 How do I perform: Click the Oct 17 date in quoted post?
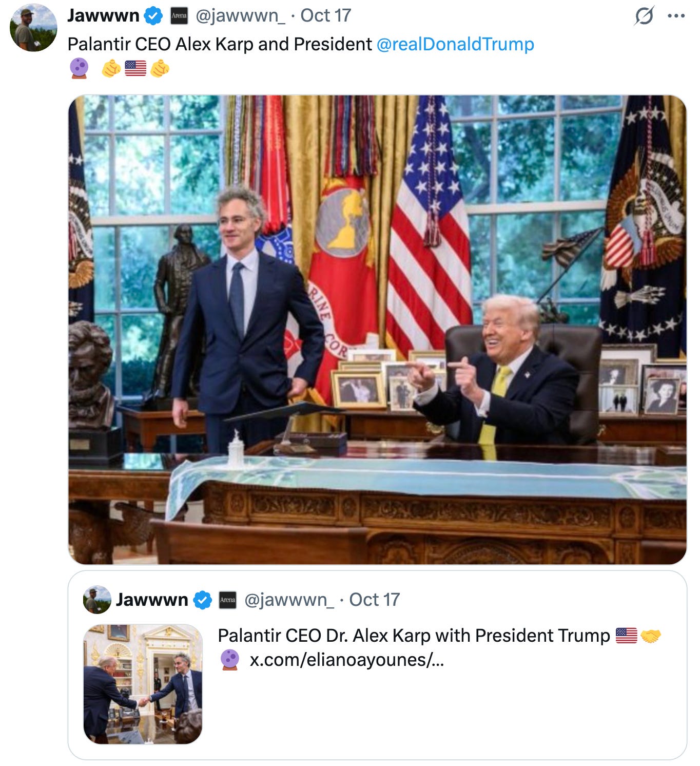coord(374,600)
